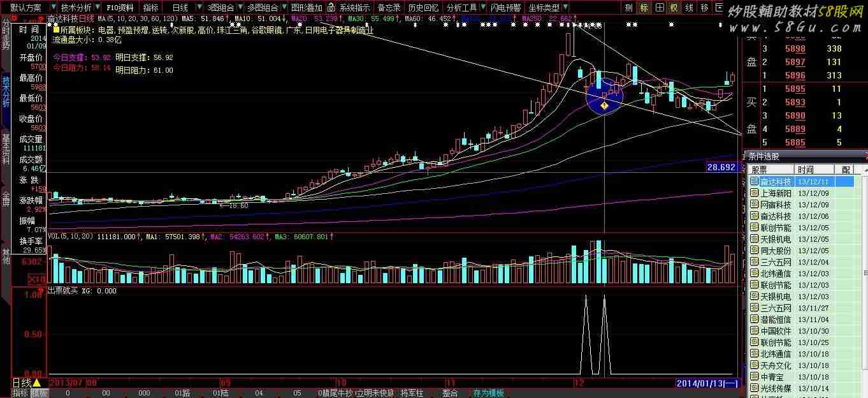This screenshot has width=868, height=398.
Task: Select the 模板 bottom tab
Action: click(40, 393)
